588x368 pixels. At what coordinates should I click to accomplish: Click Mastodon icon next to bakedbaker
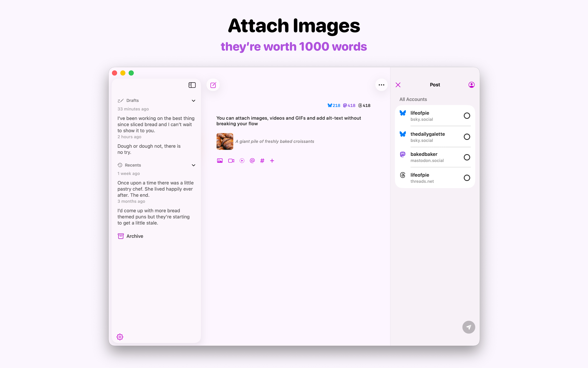pyautogui.click(x=403, y=154)
